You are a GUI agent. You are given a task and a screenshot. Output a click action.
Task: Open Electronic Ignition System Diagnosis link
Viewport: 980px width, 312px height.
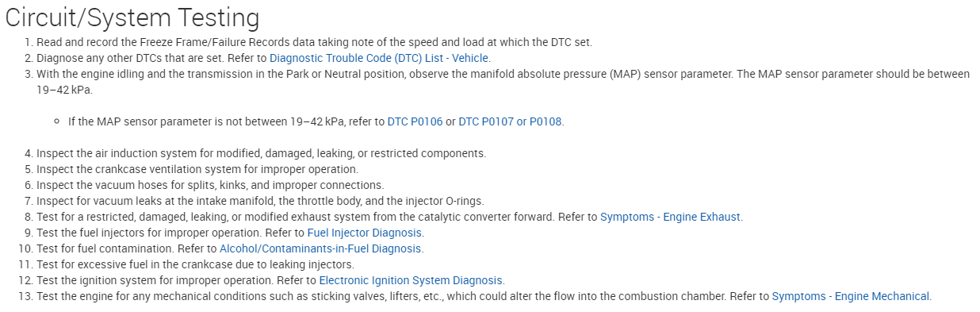pos(411,280)
